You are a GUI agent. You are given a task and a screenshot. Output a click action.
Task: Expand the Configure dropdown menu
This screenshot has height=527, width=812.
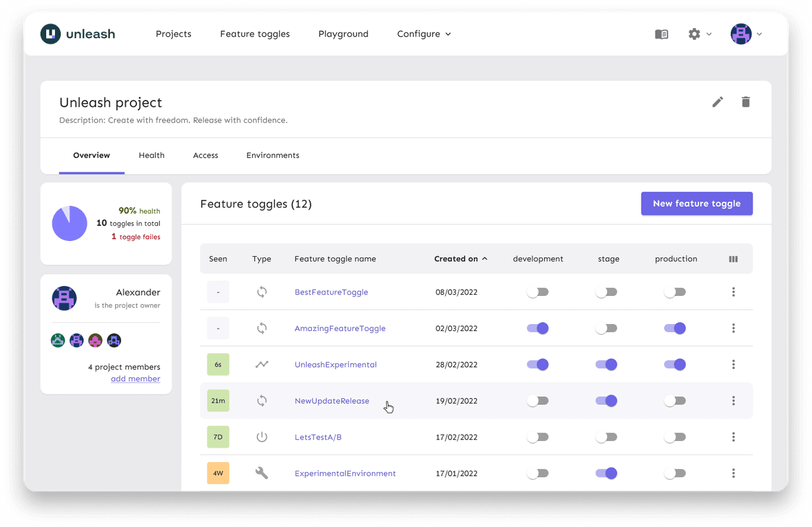tap(424, 34)
